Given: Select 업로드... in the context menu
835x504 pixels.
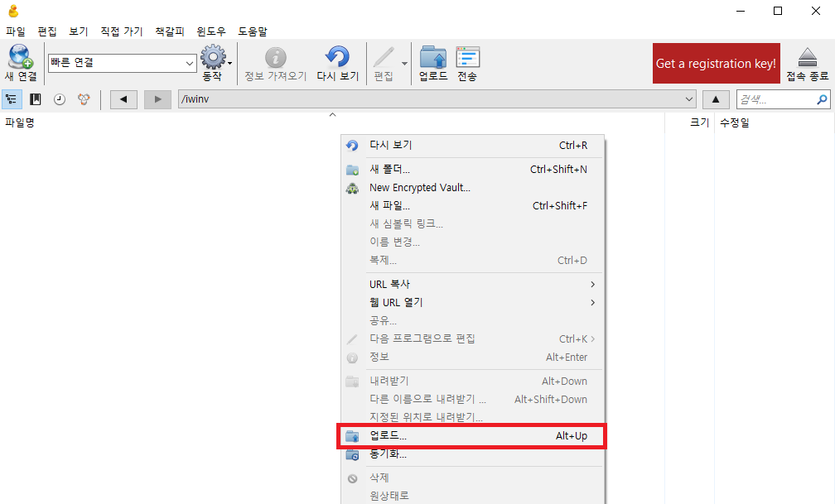Looking at the screenshot, I should click(472, 436).
